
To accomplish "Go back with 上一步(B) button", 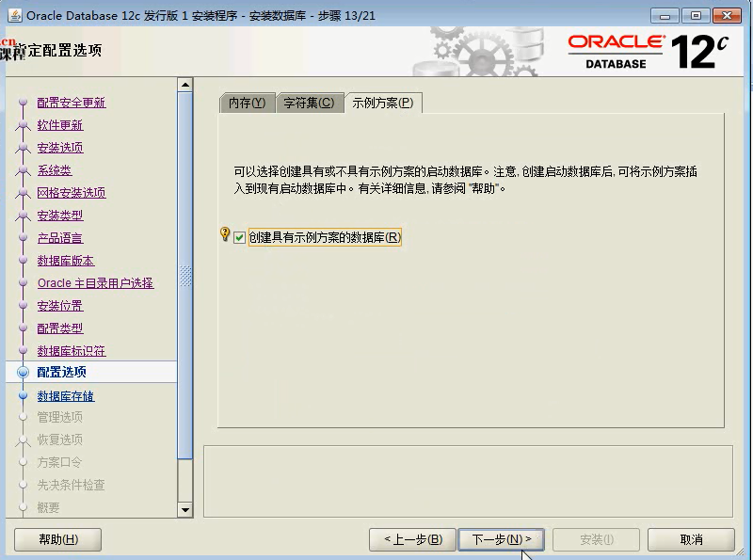I will [413, 539].
